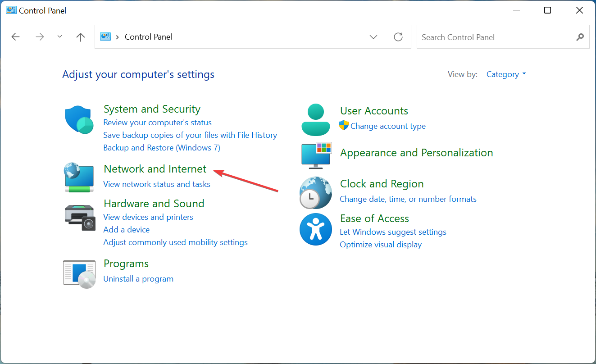Screen dimensions: 596x364
Task: Click the User Accounts person icon
Action: (315, 120)
